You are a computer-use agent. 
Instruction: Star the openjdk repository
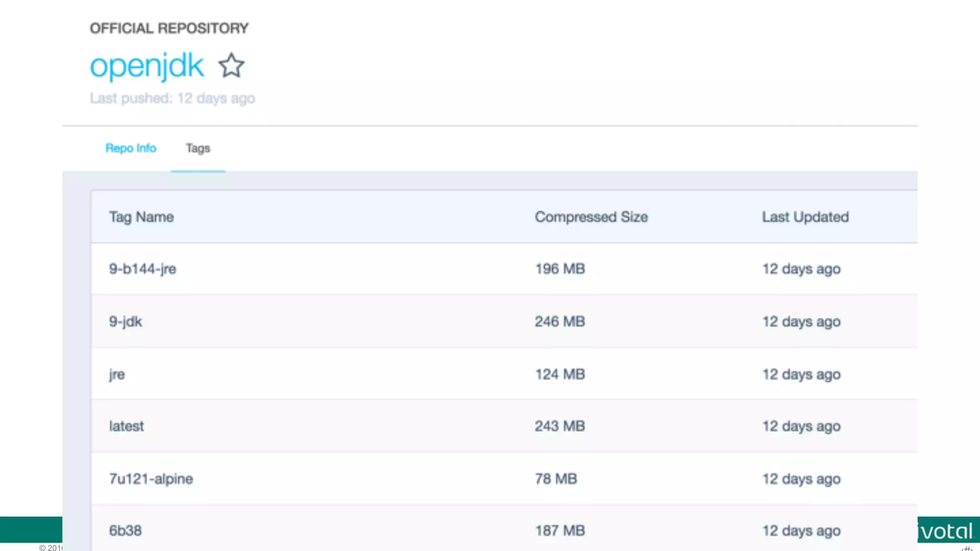231,66
